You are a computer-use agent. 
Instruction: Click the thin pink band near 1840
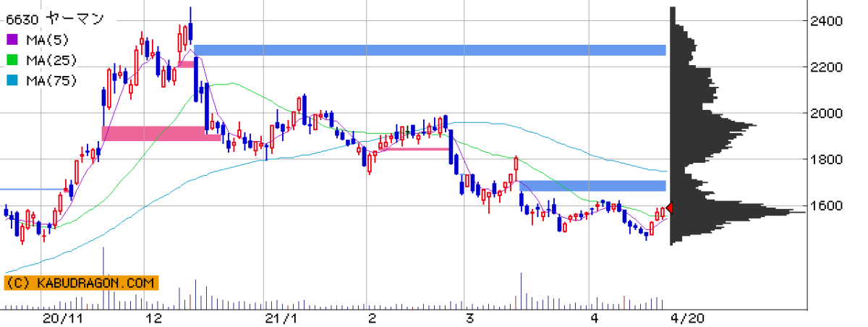click(414, 148)
